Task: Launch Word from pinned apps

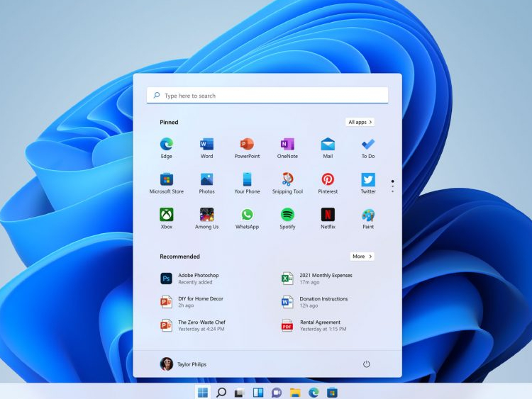Action: pyautogui.click(x=206, y=148)
